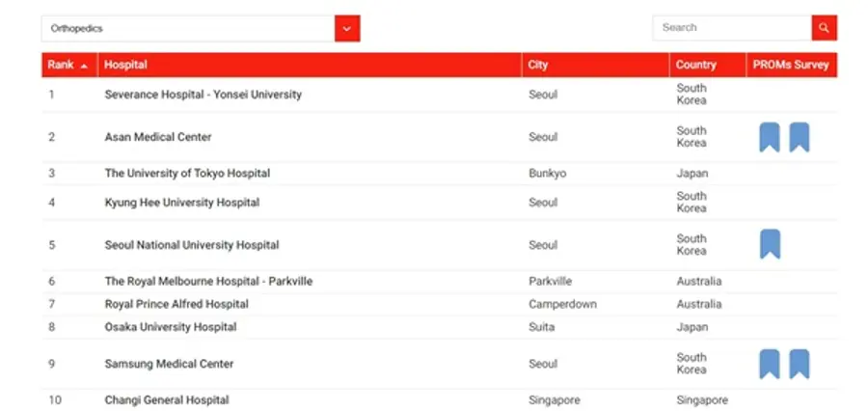Expand specialty list with red chevron button

(347, 28)
